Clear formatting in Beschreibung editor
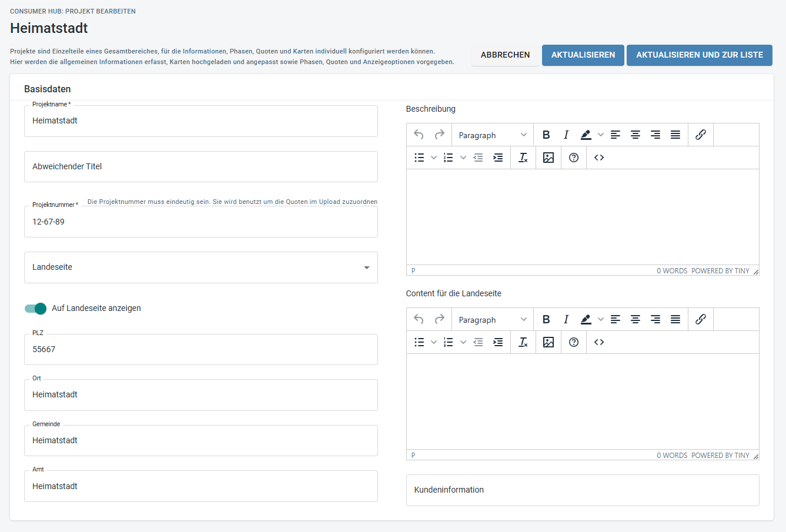This screenshot has width=786, height=532. pyautogui.click(x=523, y=158)
